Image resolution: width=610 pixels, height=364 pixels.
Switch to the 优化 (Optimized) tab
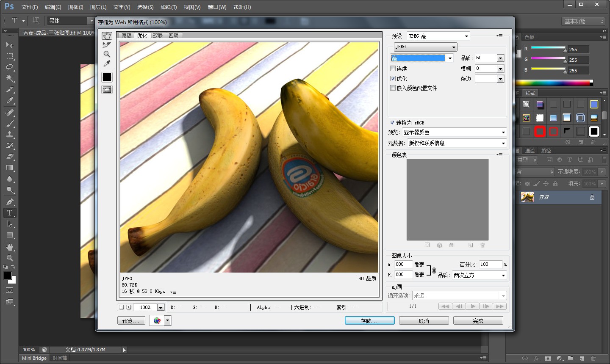click(142, 36)
